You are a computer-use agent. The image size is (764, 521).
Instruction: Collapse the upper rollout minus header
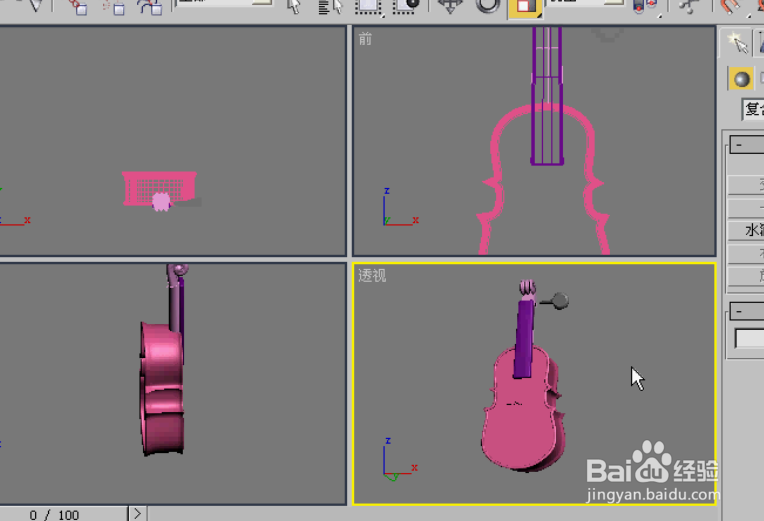click(746, 145)
